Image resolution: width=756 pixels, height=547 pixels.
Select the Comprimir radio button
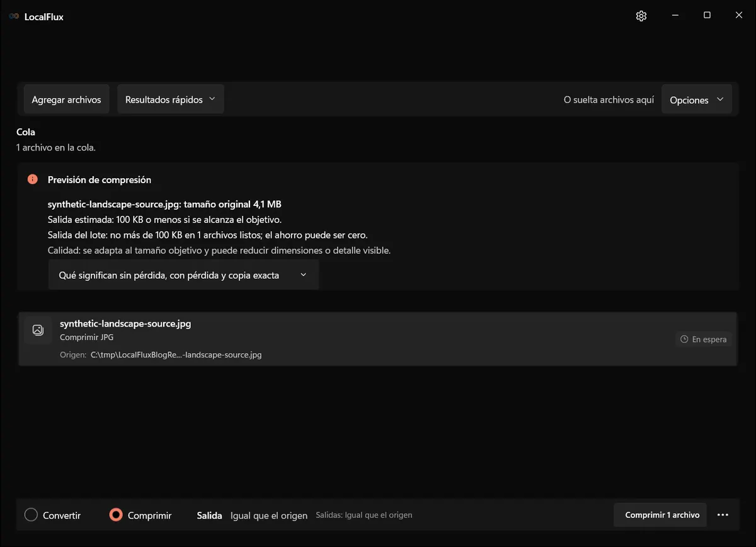click(115, 515)
